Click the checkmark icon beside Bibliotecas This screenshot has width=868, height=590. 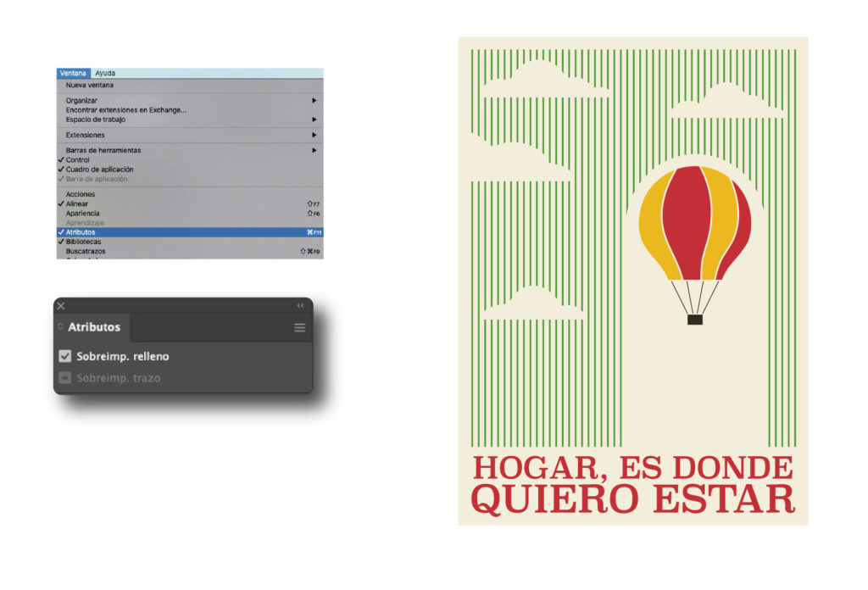[x=60, y=242]
